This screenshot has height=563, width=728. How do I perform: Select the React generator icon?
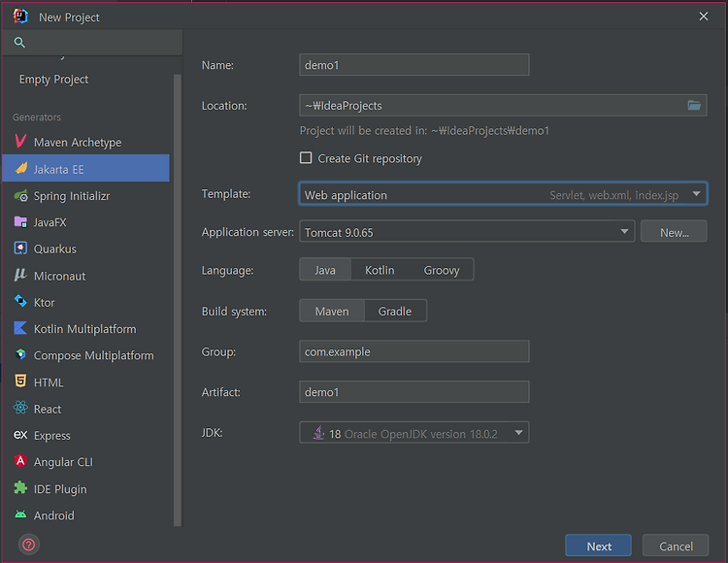click(x=20, y=408)
